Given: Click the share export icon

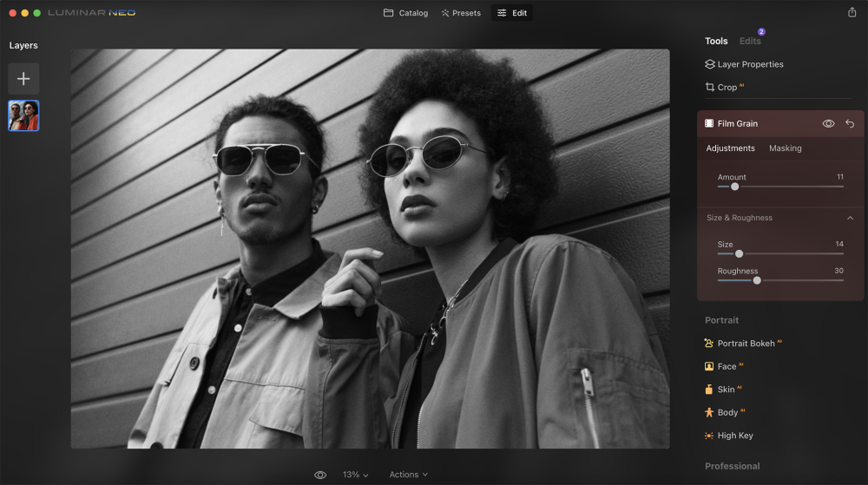Looking at the screenshot, I should [852, 12].
